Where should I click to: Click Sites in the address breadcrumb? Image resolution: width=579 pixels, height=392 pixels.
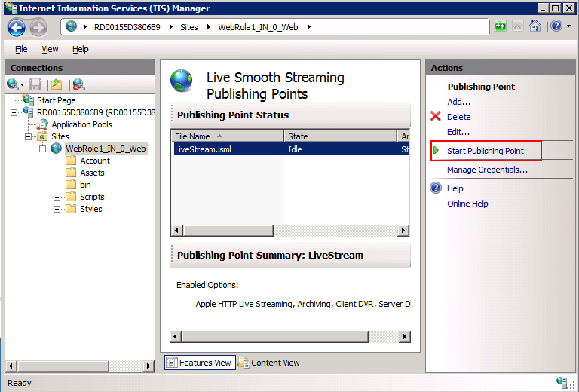189,27
